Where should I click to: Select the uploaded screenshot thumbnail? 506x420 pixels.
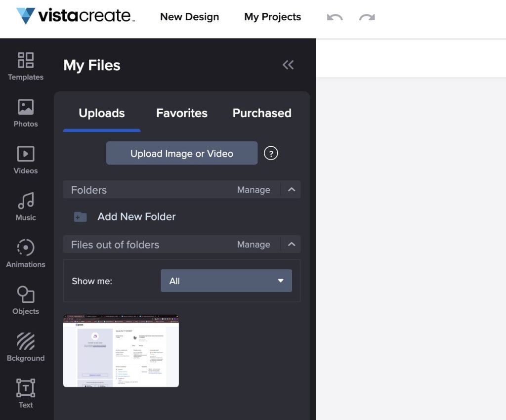click(121, 351)
